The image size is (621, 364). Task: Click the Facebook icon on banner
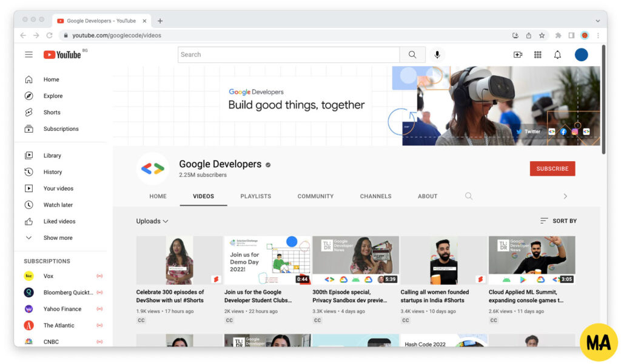(563, 132)
